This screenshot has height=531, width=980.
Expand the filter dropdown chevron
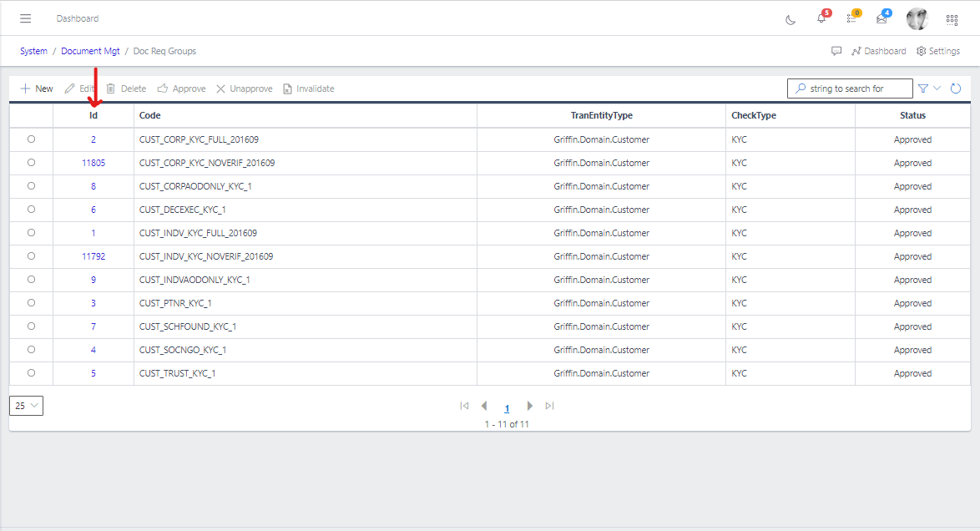click(937, 88)
